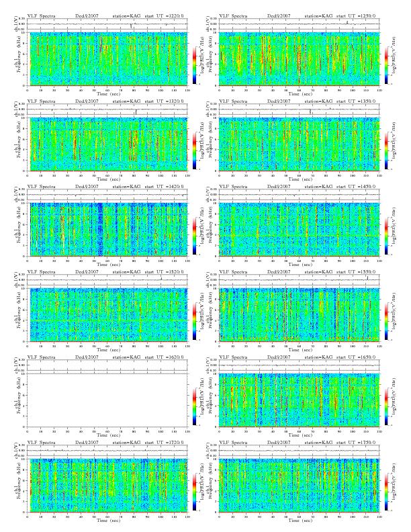Click the title text 'start UT =1720:0'
The image size is (411, 532).
point(164,443)
